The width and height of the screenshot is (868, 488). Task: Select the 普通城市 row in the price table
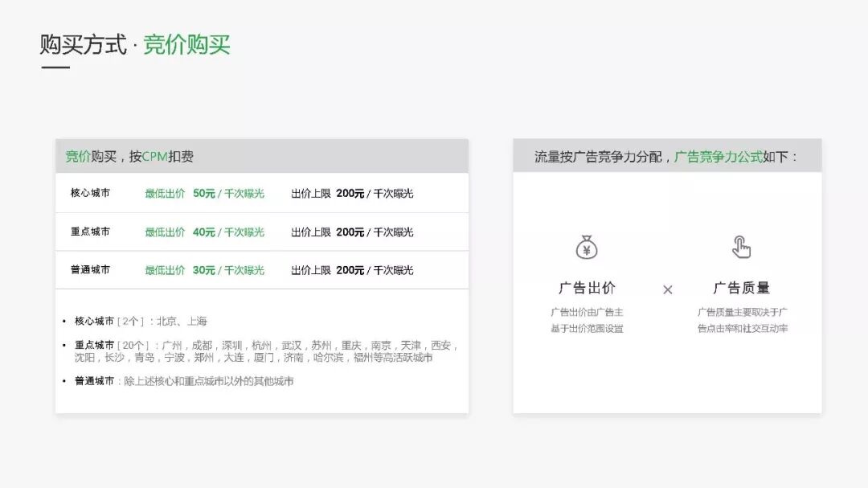[x=261, y=271]
